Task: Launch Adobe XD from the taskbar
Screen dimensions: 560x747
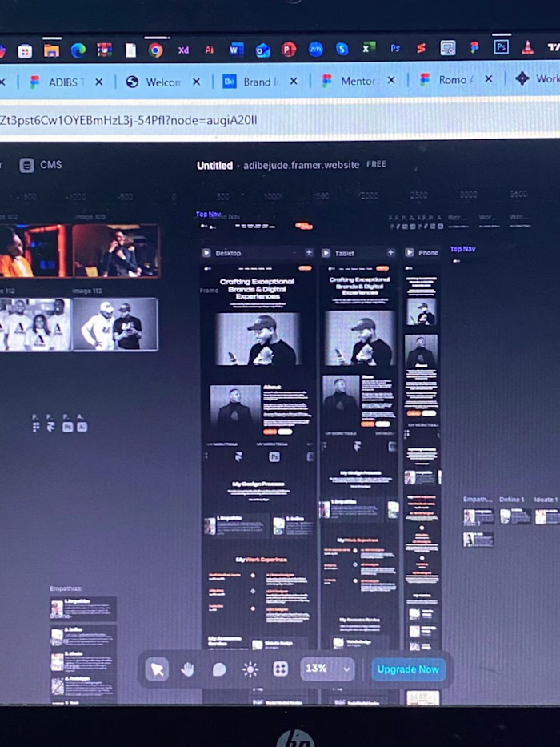Action: [x=183, y=50]
